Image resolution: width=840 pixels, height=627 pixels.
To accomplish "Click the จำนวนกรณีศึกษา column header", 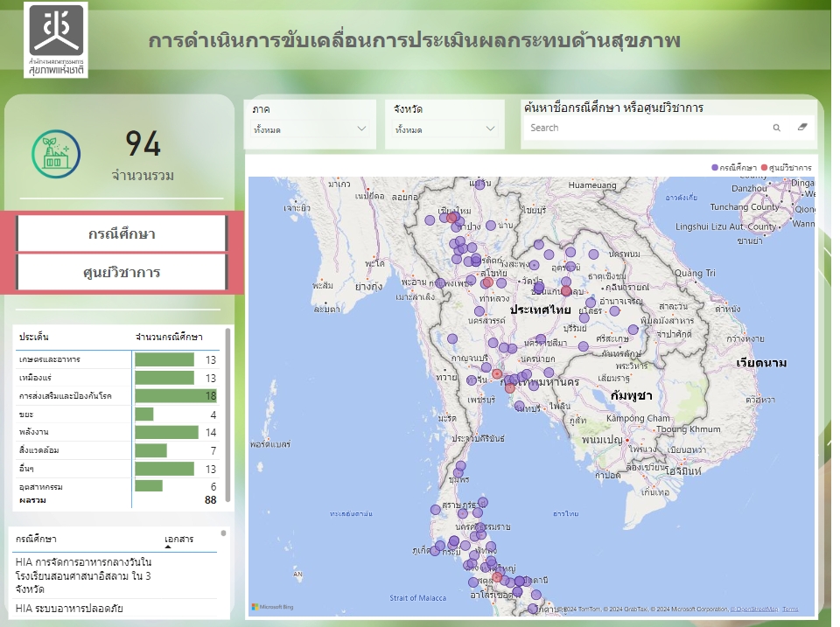I will (x=169, y=337).
